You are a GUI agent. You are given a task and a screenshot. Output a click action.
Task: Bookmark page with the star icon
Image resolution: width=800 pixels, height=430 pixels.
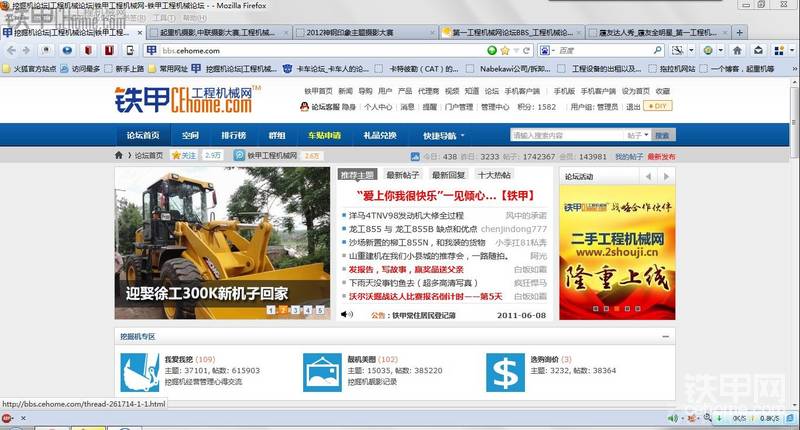click(x=505, y=50)
